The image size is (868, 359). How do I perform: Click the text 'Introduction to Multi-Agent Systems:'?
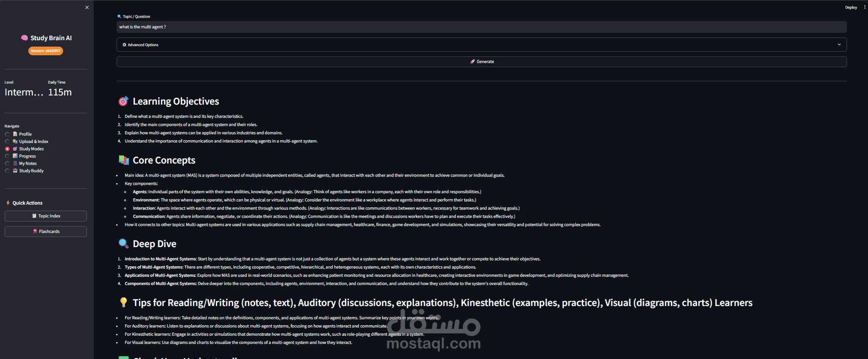point(161,259)
